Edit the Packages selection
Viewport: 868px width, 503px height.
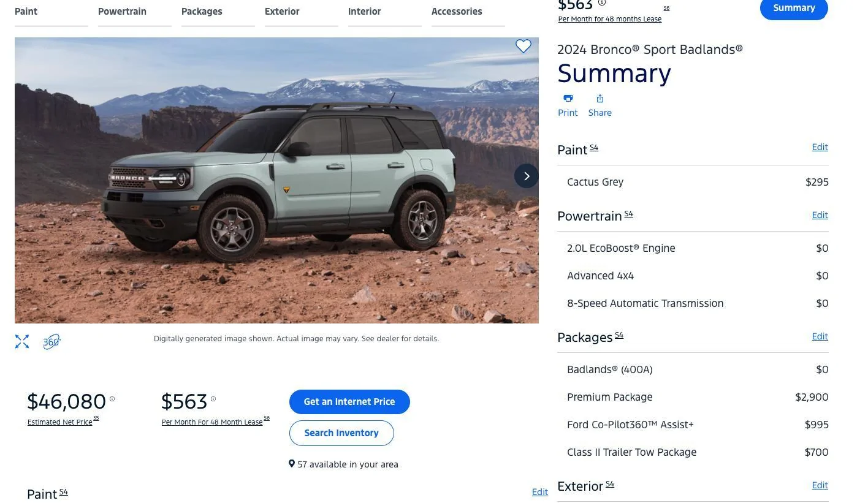click(820, 336)
